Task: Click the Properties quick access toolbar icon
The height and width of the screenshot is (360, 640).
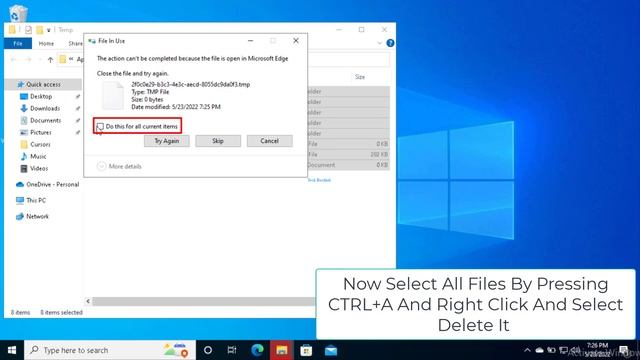Action: (x=28, y=30)
